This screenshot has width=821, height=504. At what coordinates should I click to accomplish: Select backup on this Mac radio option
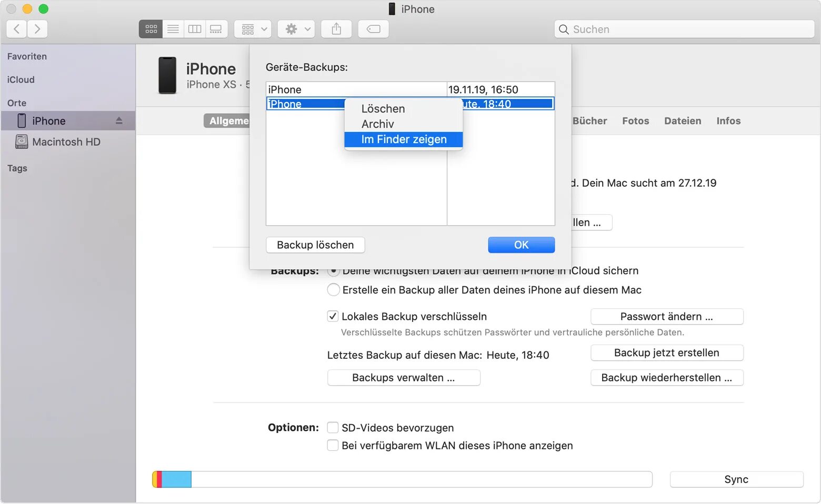[x=333, y=290]
